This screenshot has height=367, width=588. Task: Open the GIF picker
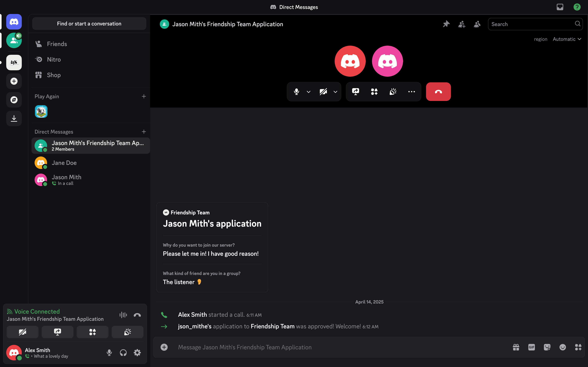[x=531, y=347]
